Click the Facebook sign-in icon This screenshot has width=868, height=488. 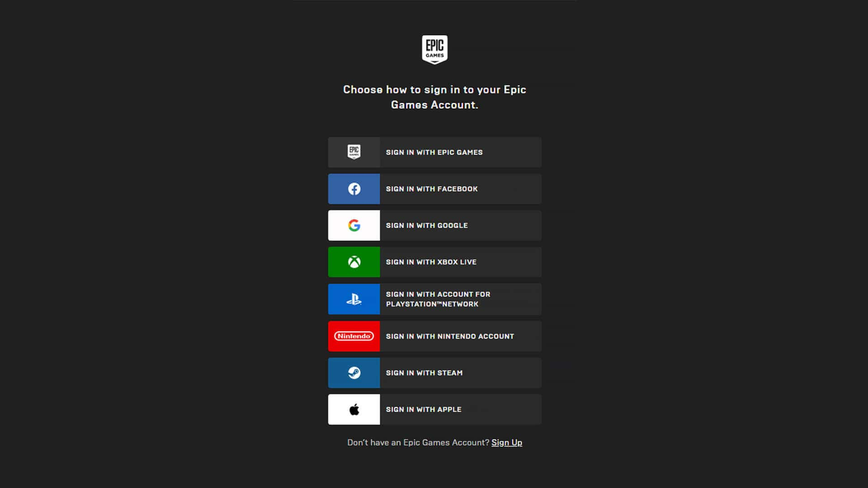pos(354,189)
